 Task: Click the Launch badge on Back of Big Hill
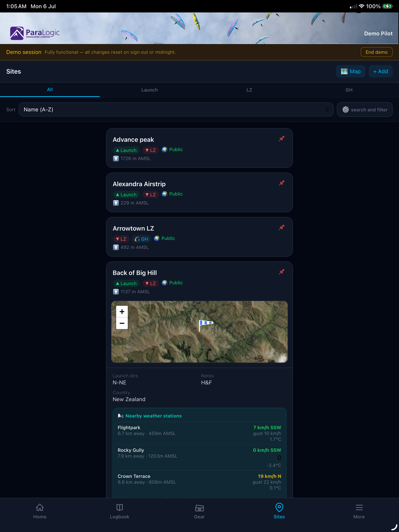pos(126,284)
